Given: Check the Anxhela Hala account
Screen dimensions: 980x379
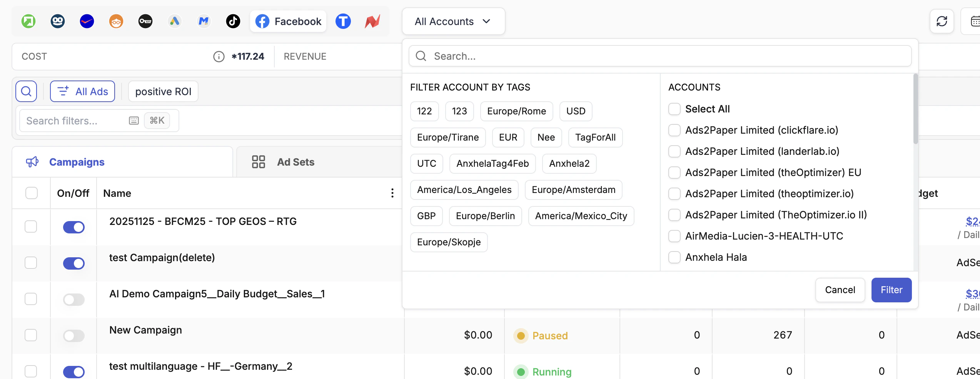Looking at the screenshot, I should click(674, 257).
